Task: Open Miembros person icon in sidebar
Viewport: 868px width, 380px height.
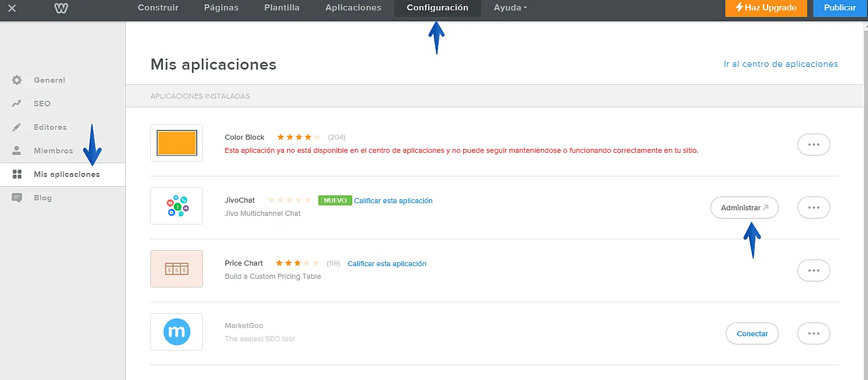Action: click(x=17, y=151)
